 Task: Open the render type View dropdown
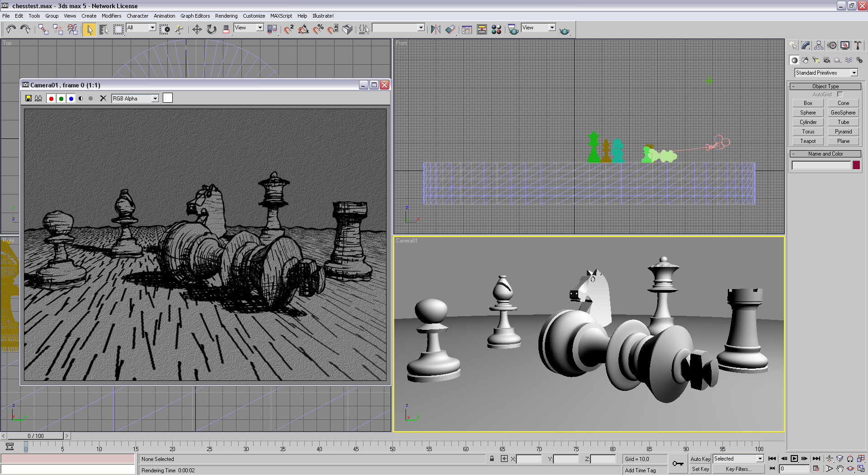[x=538, y=28]
